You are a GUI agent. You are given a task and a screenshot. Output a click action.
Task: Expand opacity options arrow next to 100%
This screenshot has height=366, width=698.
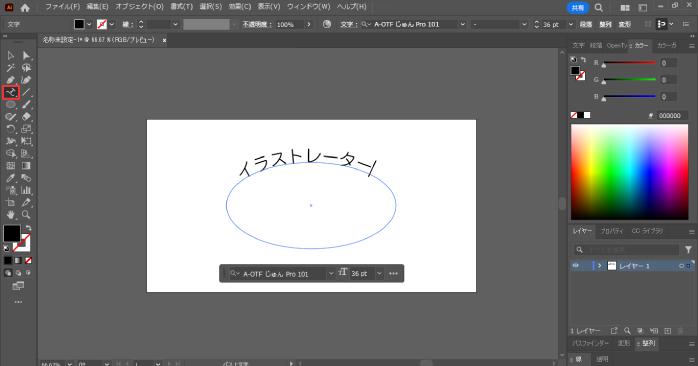pos(309,24)
